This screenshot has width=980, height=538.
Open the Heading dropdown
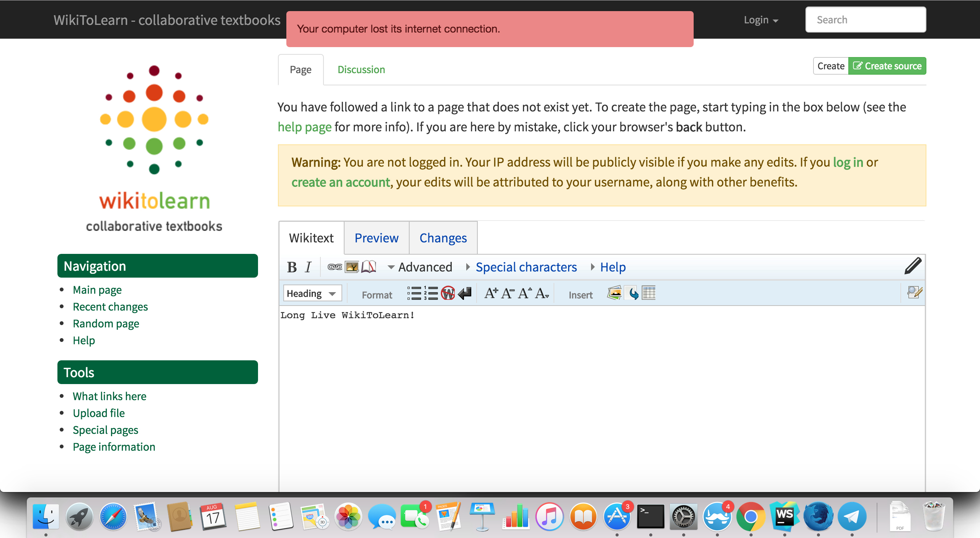[x=312, y=294]
